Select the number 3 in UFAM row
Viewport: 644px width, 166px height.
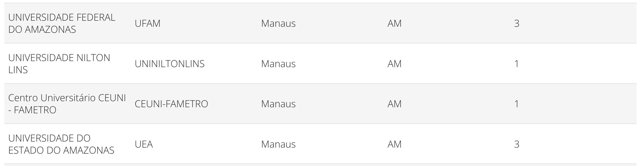point(517,23)
